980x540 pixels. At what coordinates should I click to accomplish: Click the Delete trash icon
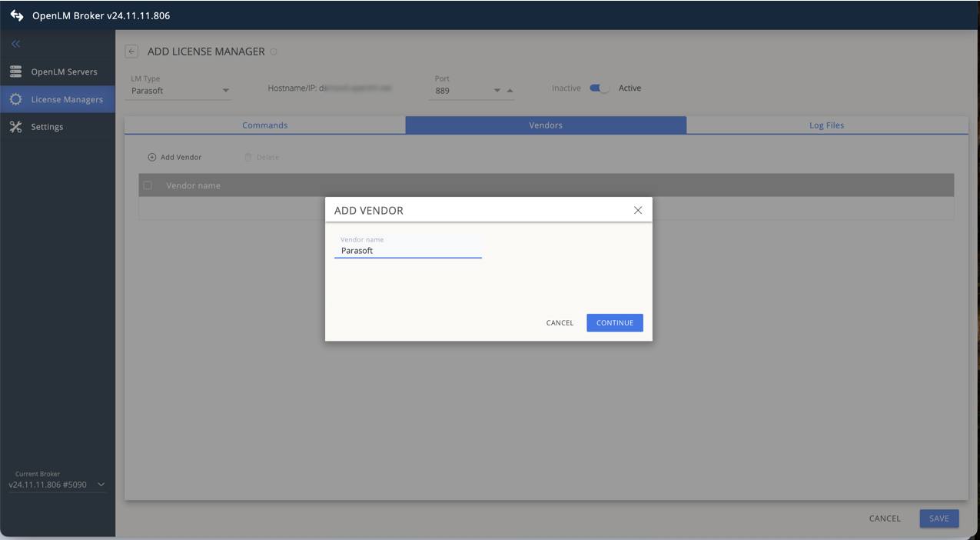[x=247, y=157]
